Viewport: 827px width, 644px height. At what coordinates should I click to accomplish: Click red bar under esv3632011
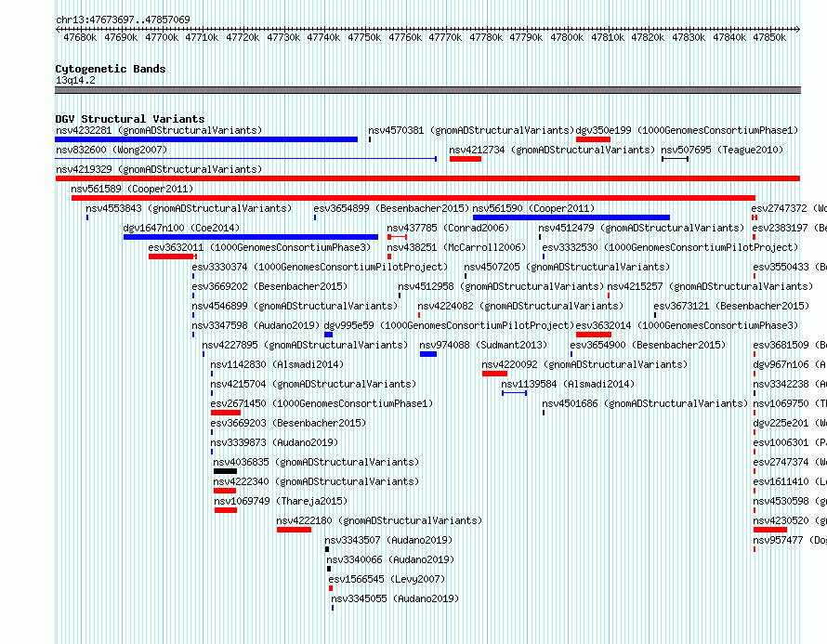click(x=171, y=256)
